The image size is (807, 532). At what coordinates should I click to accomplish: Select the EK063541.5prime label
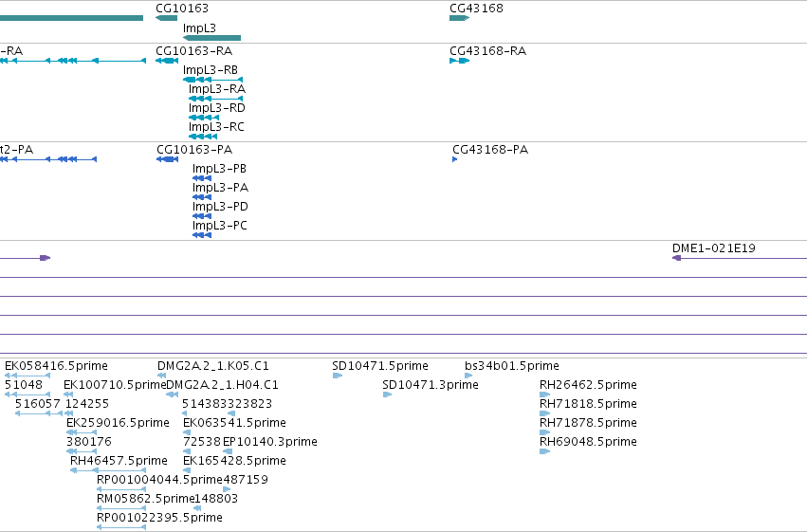234,423
